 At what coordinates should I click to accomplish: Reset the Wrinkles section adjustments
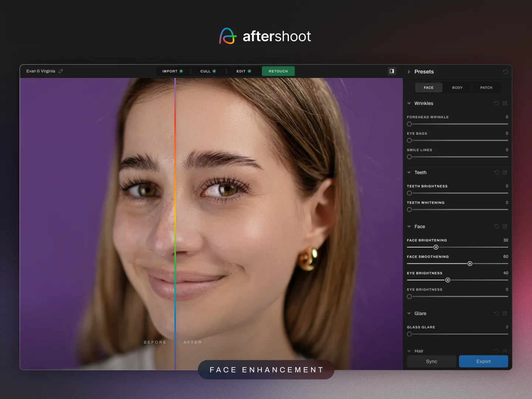(x=496, y=103)
